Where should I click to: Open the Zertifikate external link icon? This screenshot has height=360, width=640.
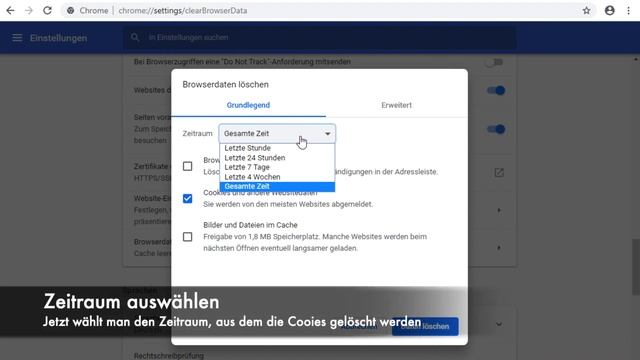499,173
